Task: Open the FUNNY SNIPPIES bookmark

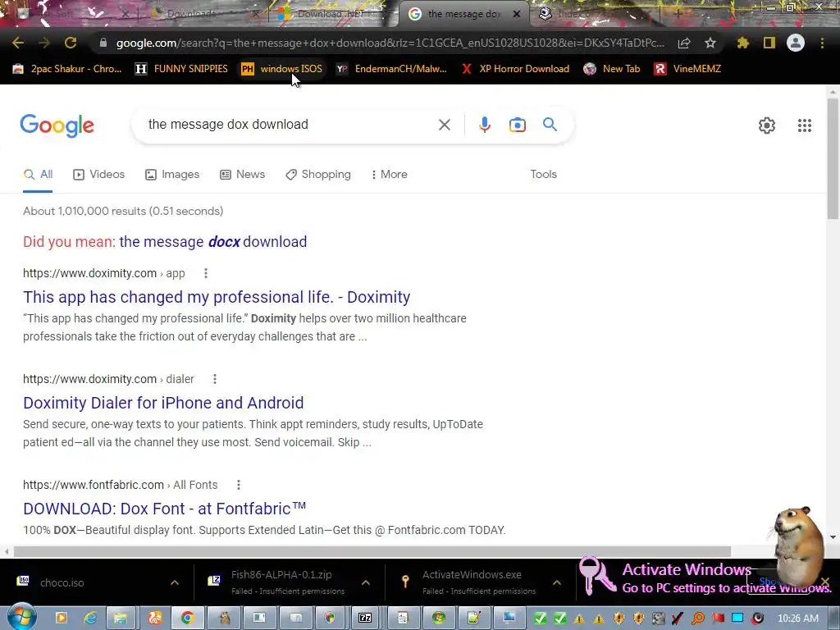Action: pyautogui.click(x=181, y=69)
